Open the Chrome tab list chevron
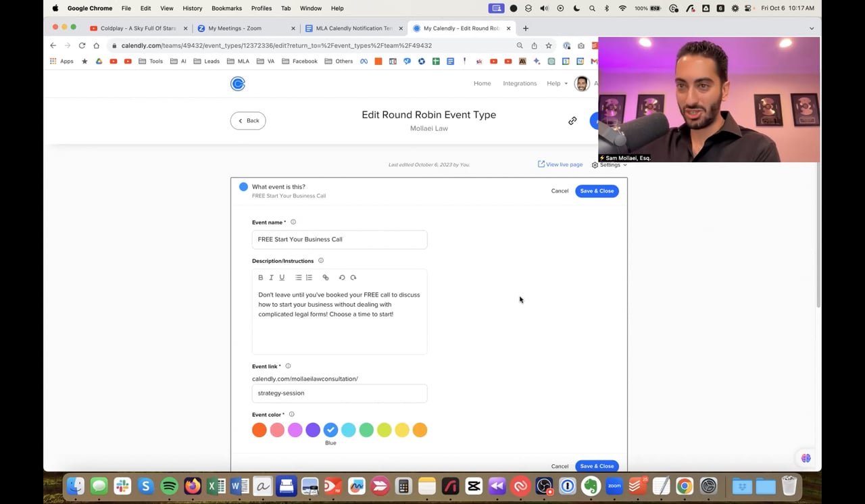Viewport: 865px width, 504px height. pyautogui.click(x=812, y=28)
